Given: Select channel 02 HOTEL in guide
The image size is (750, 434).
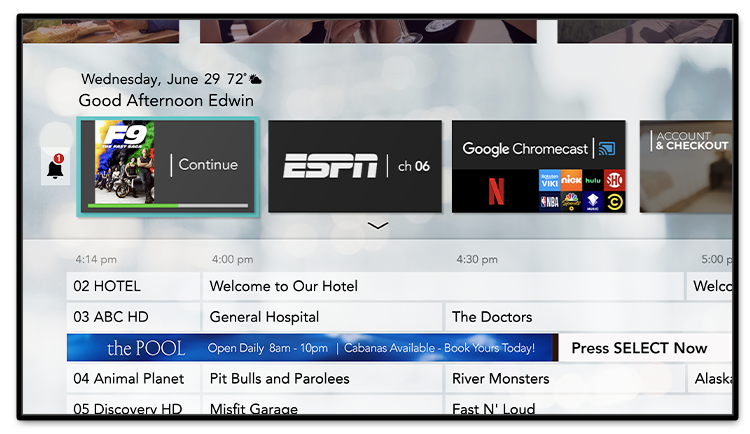Looking at the screenshot, I should click(134, 286).
